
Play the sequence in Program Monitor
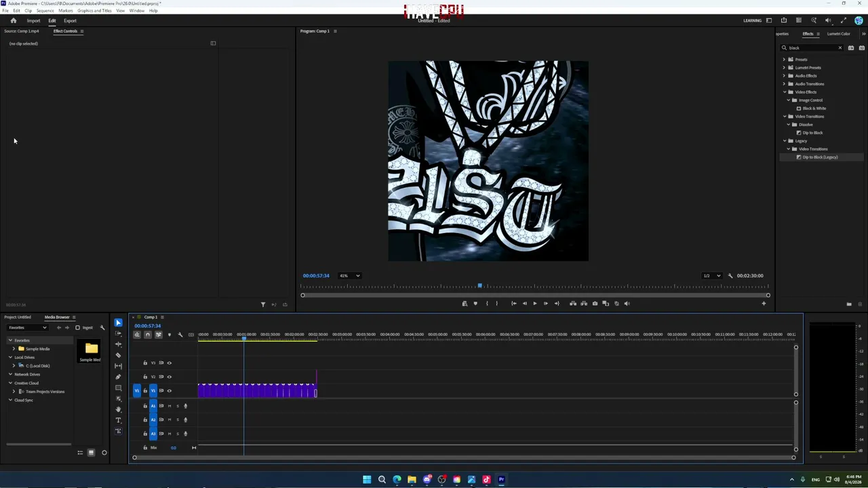534,304
